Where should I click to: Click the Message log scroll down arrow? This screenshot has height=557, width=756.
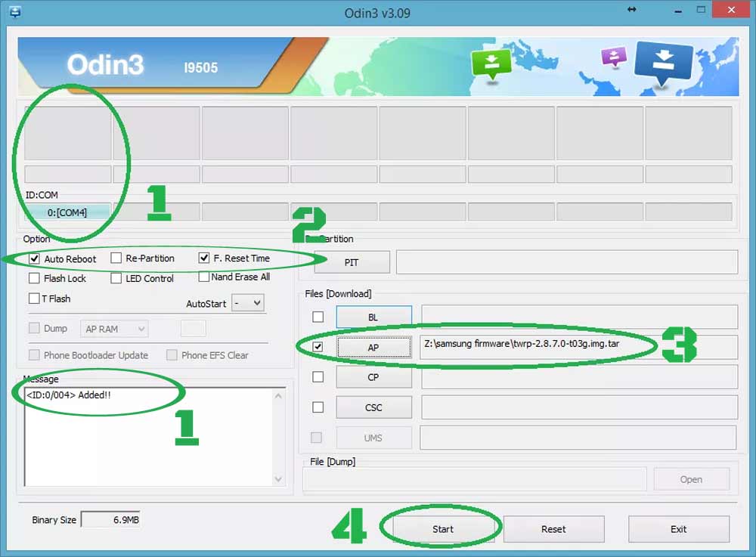(279, 479)
